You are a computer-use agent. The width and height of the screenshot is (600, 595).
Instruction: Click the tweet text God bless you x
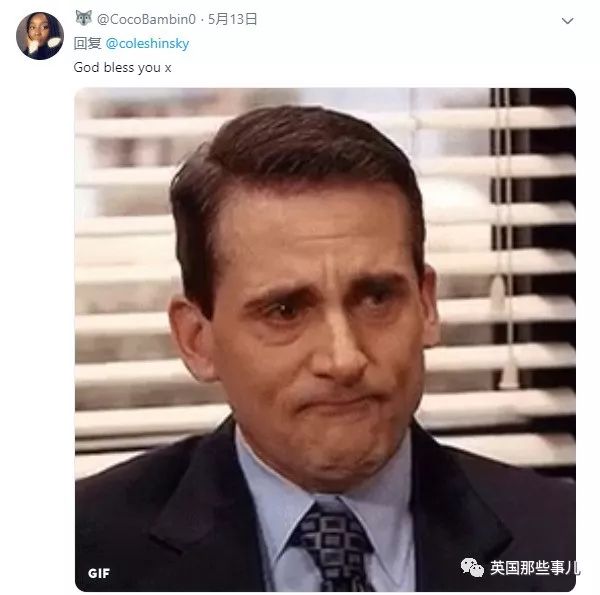pos(122,68)
